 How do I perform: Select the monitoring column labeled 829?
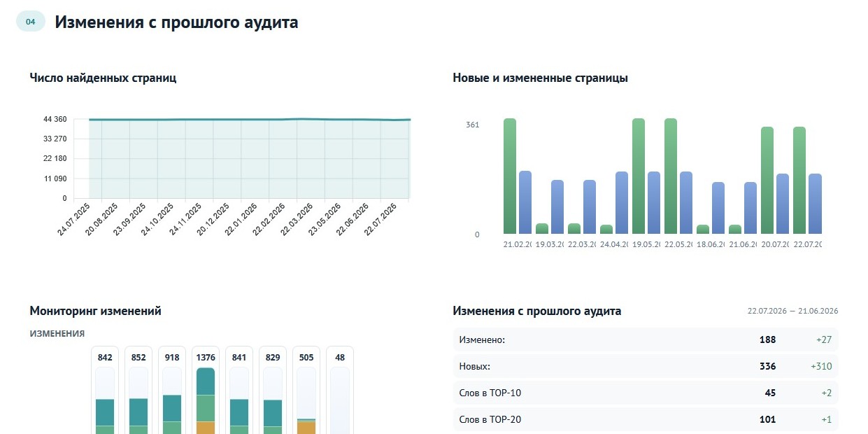click(x=273, y=390)
